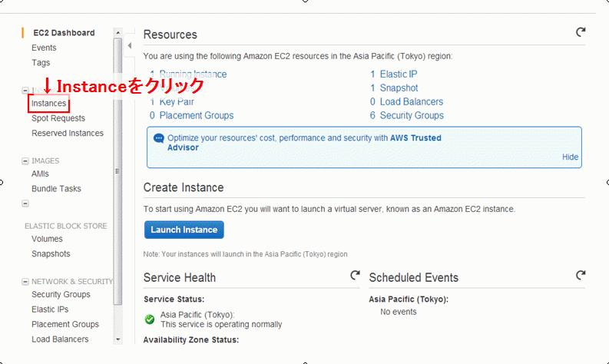
Task: Open Security Groups in the sidebar
Action: 61,294
